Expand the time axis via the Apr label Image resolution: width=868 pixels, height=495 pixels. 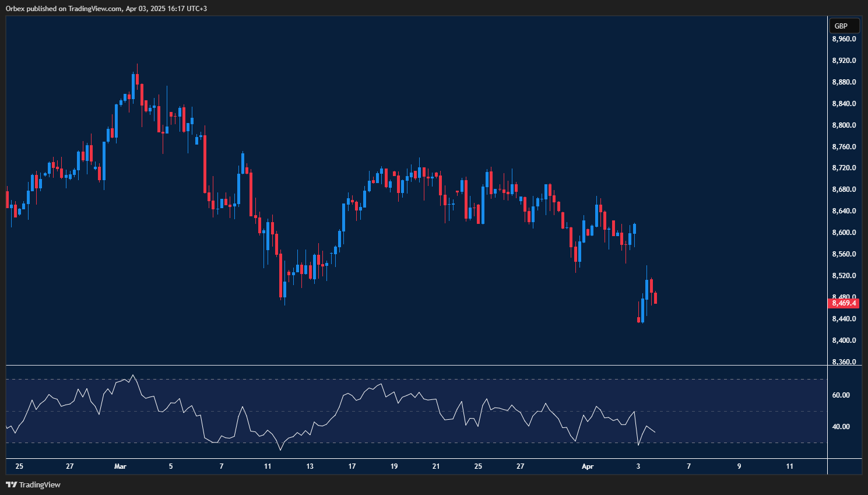(x=587, y=466)
